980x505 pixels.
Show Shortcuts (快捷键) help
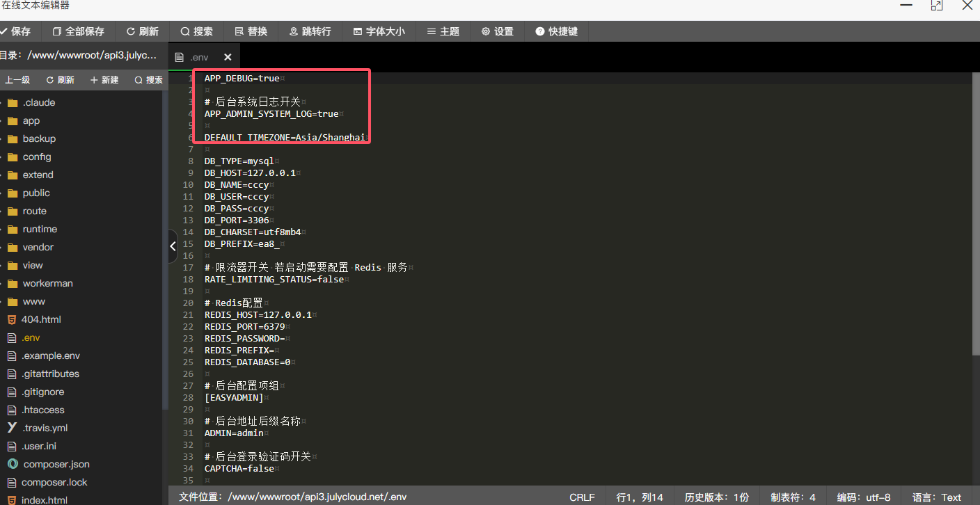556,31
